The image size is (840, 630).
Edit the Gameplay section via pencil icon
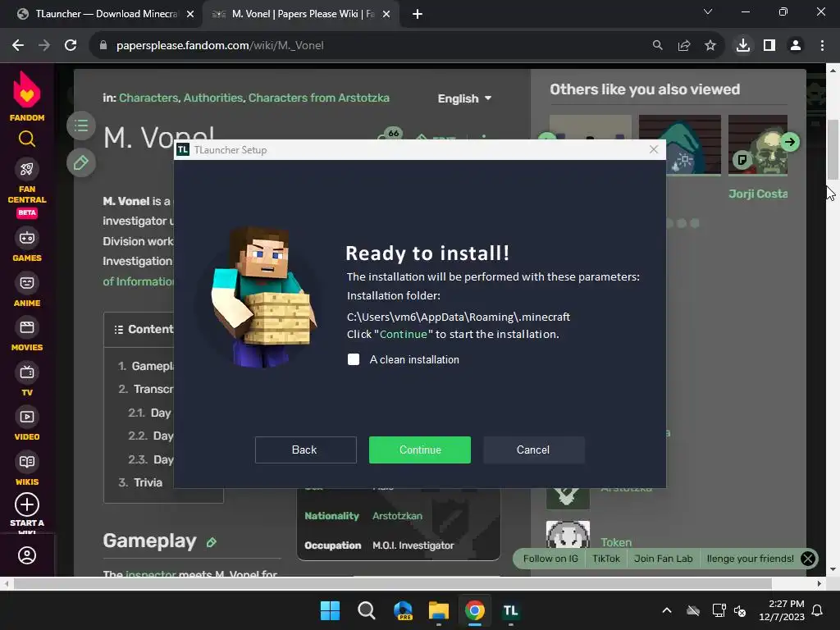click(x=212, y=542)
